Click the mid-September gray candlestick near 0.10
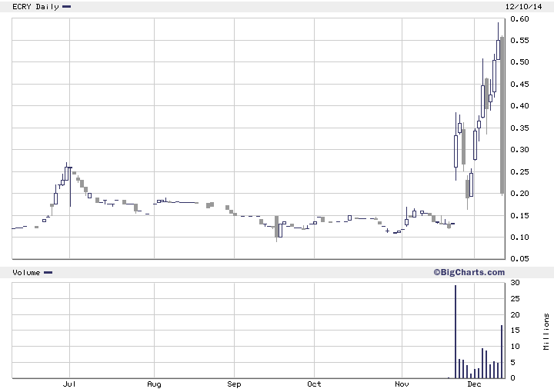554x392 pixels. pos(277,228)
